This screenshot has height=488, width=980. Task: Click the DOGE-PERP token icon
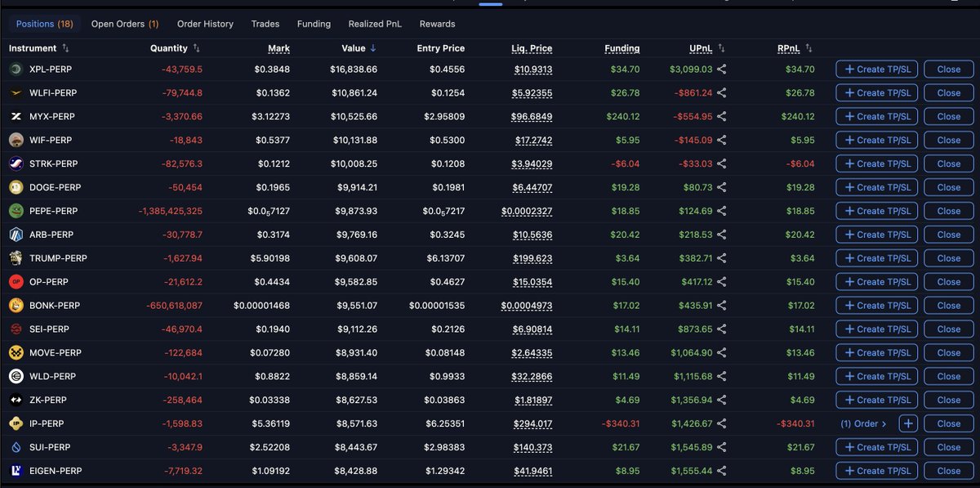[x=17, y=187]
